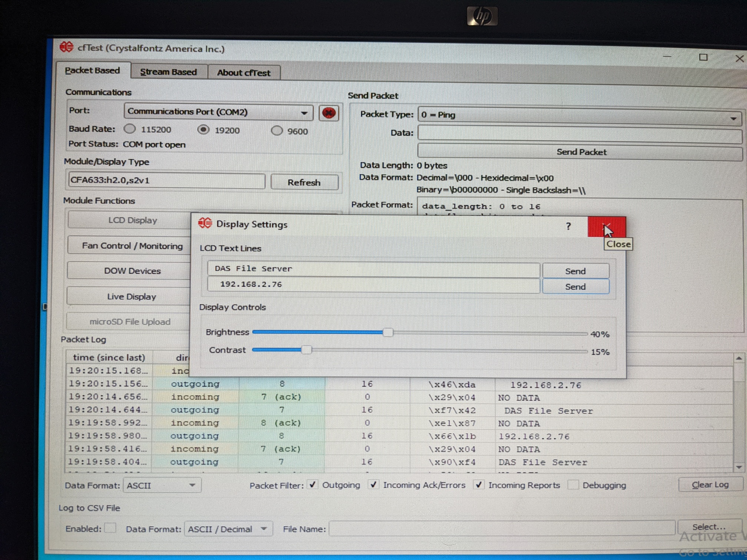Minimize the cfTest window
Viewport: 747px width, 560px height.
pos(667,56)
